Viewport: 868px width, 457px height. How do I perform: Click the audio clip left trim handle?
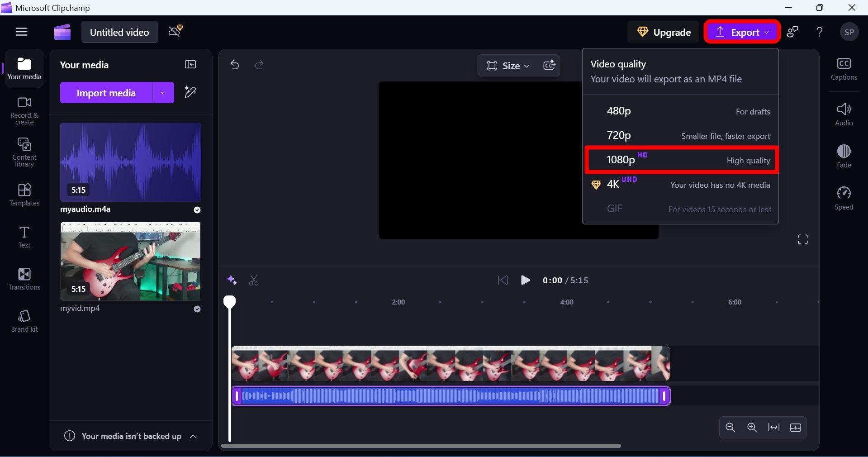pyautogui.click(x=237, y=396)
